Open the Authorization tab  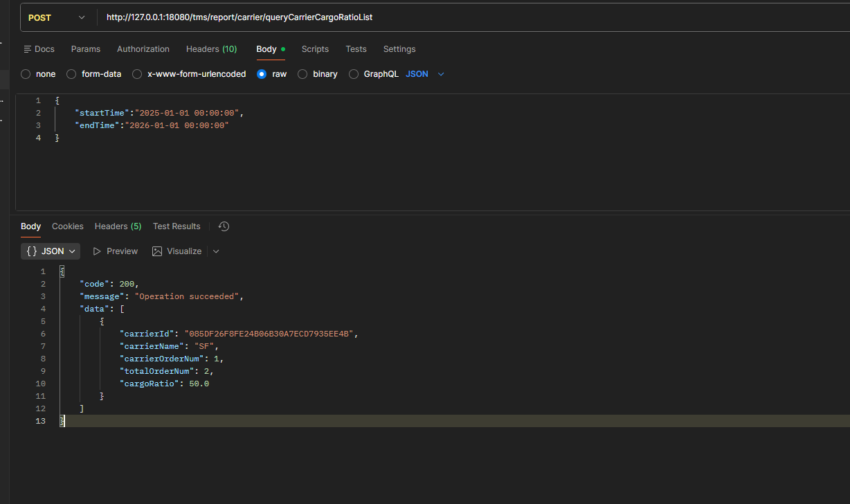[x=143, y=49]
